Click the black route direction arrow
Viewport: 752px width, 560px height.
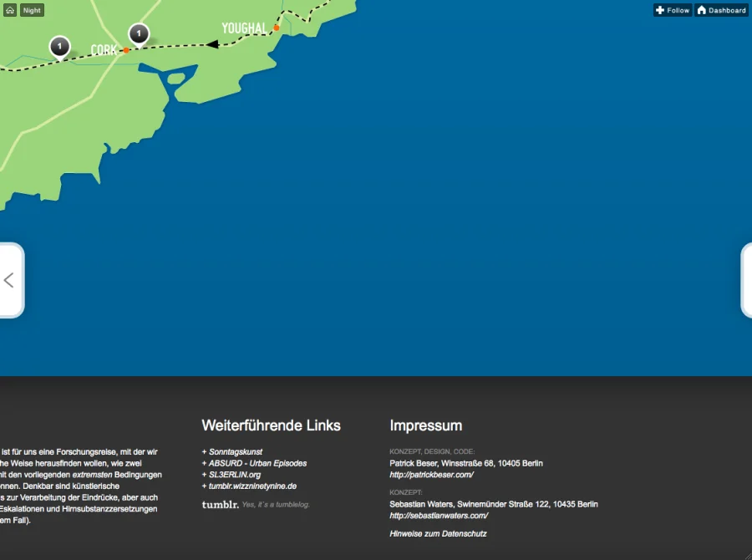click(212, 44)
